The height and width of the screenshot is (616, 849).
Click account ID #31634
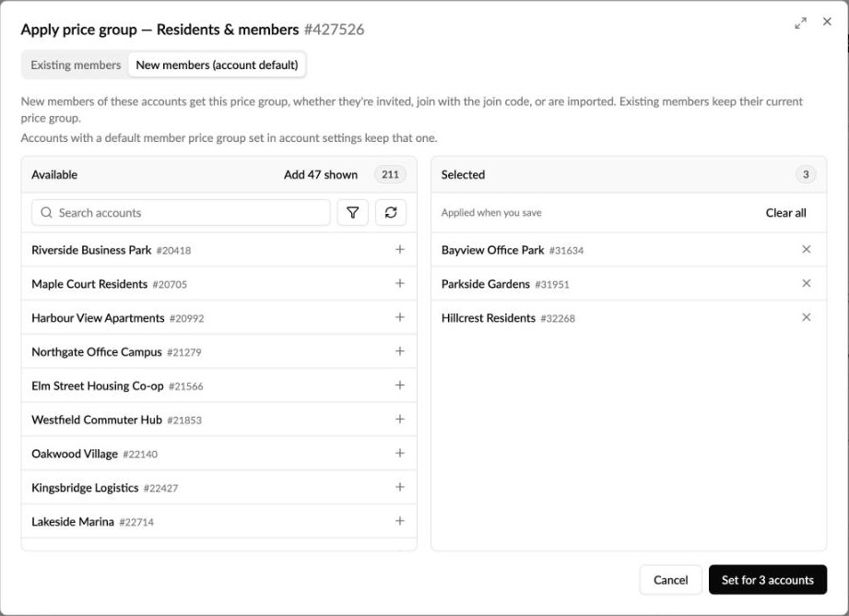(x=566, y=250)
